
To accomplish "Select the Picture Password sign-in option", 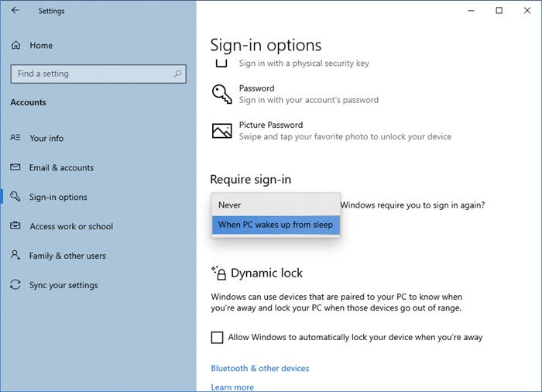I will pyautogui.click(x=270, y=125).
